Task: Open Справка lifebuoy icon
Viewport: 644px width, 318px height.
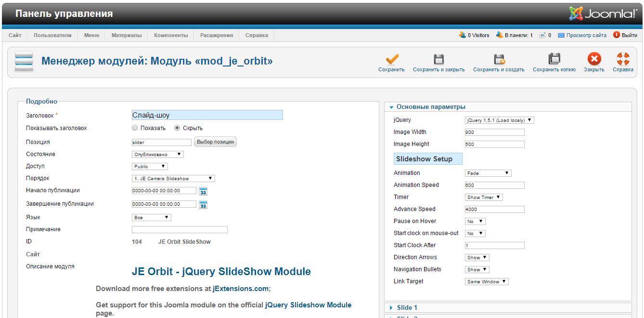Action: pyautogui.click(x=623, y=59)
